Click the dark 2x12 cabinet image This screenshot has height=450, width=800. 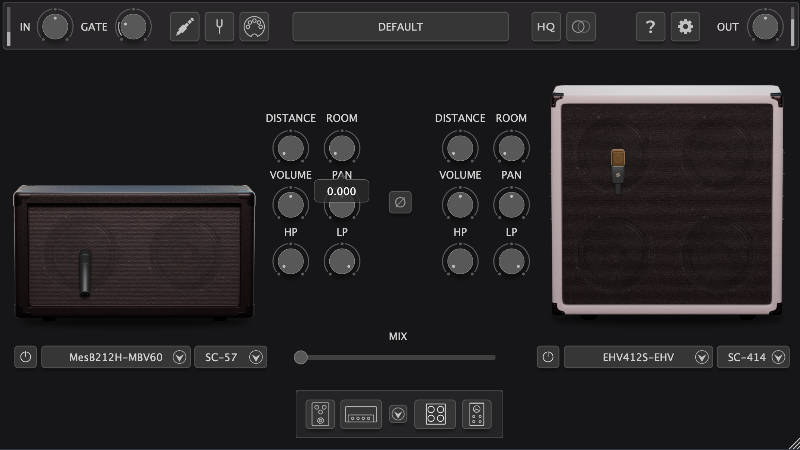134,252
